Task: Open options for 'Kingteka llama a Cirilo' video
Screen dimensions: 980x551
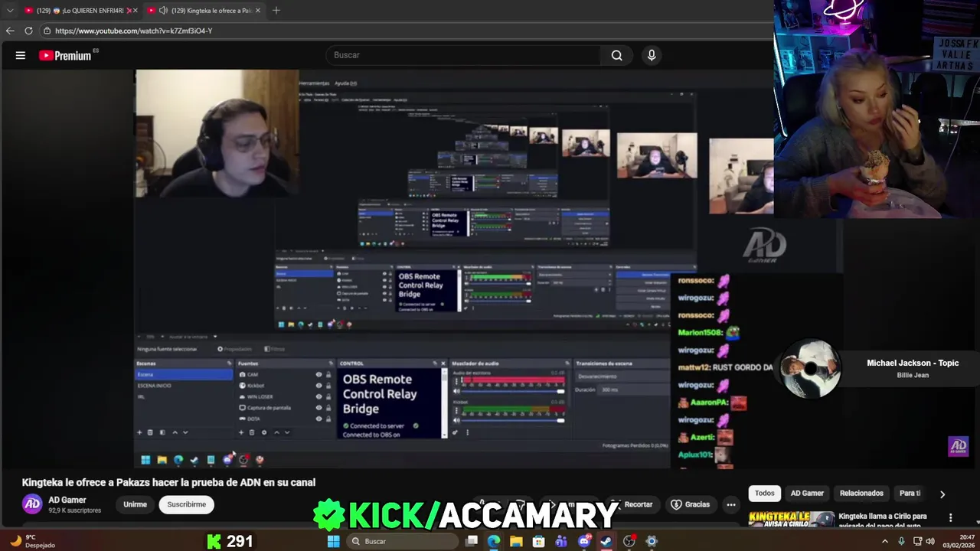Action: pos(951,517)
